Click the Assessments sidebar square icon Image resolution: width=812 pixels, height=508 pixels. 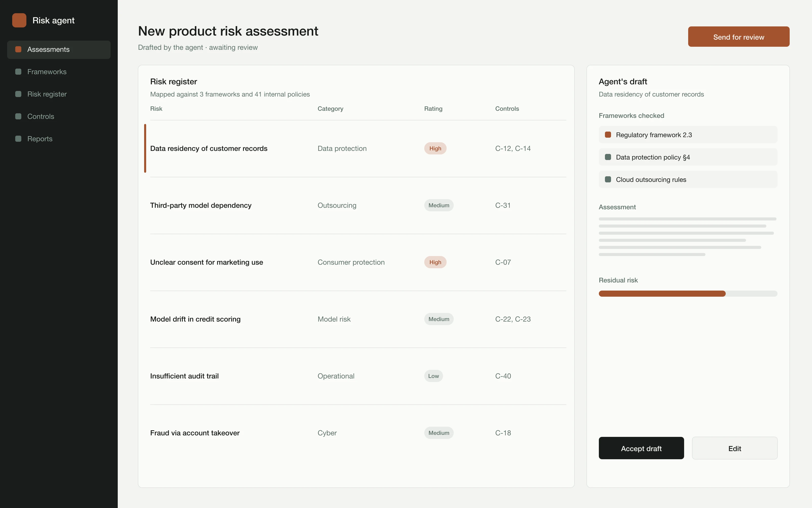pyautogui.click(x=19, y=49)
